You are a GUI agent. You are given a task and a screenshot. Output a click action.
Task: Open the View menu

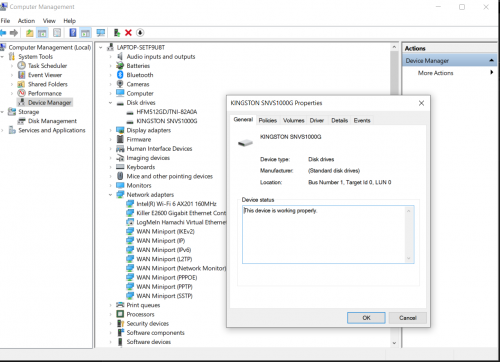[x=49, y=21]
